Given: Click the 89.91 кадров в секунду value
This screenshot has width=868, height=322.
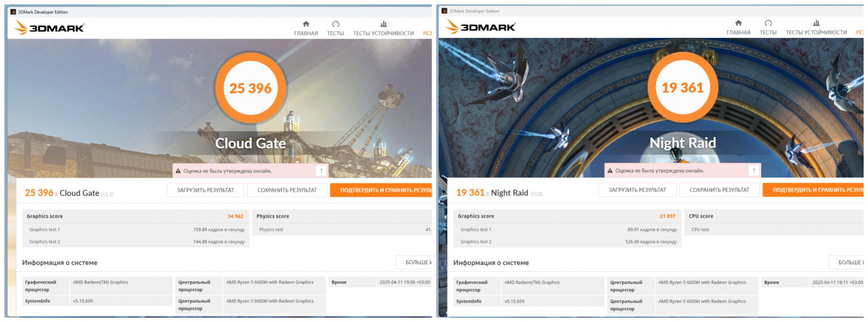Looking at the screenshot, I should pos(652,230).
